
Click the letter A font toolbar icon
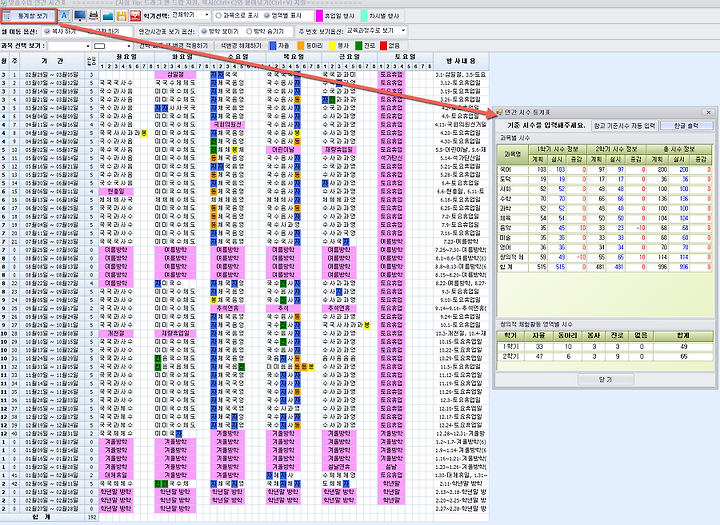point(64,16)
